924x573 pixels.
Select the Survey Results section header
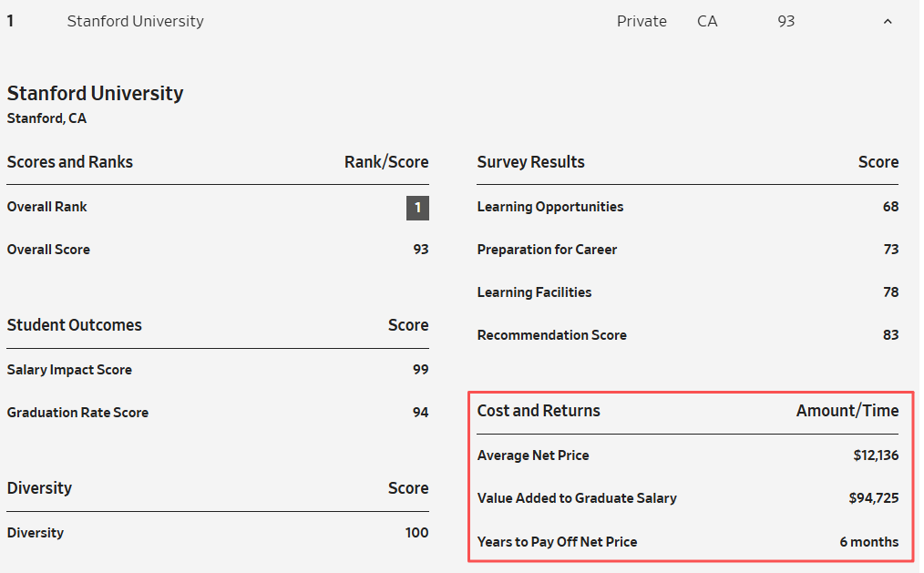[531, 162]
